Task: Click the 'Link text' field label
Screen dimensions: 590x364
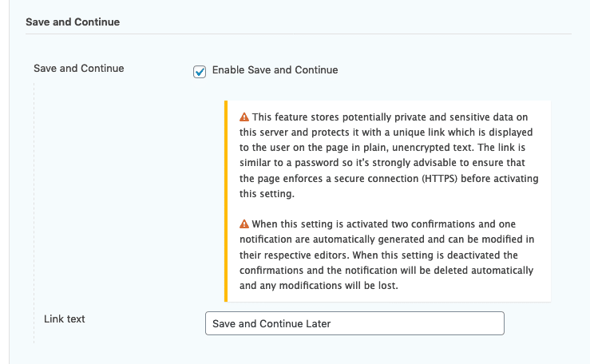Action: point(65,318)
